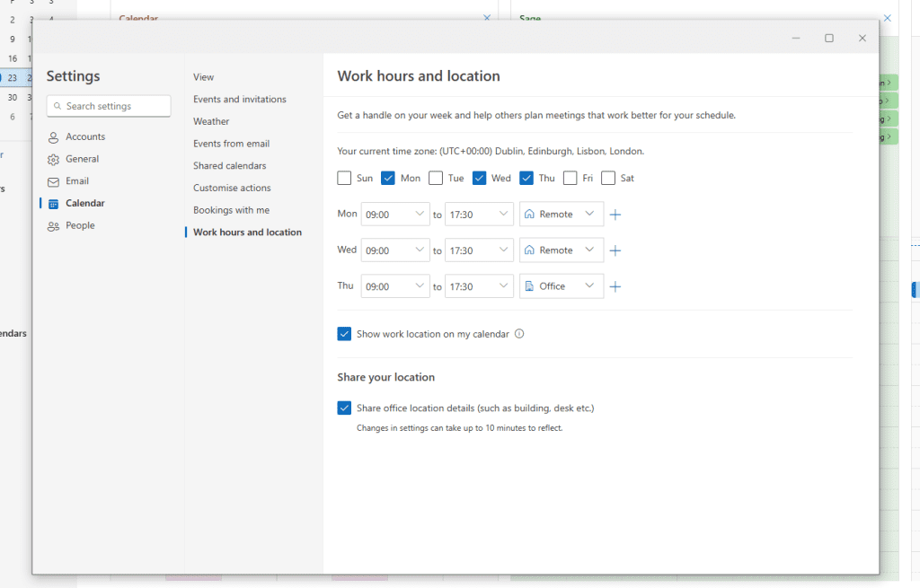Close the Settings dialog window

tap(862, 38)
